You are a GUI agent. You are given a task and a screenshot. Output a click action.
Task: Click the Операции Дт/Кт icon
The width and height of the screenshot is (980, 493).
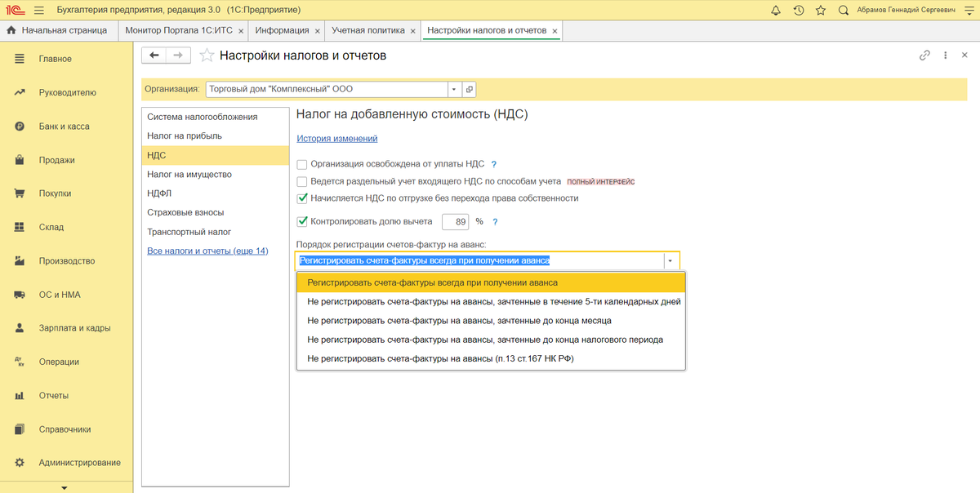click(20, 362)
